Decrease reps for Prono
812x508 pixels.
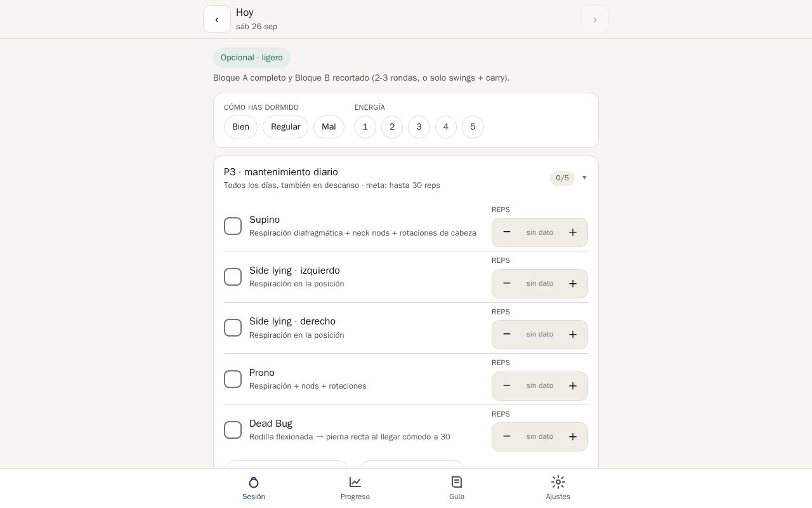pyautogui.click(x=507, y=386)
